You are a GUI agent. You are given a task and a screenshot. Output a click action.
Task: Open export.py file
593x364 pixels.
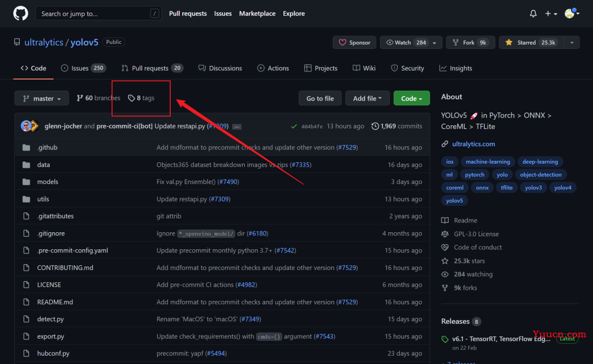(51, 337)
